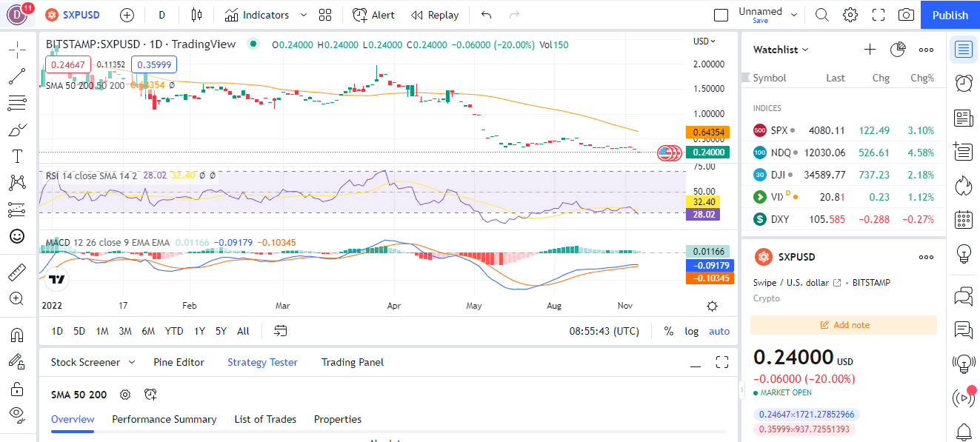
Task: Open the economic Calendar panel
Action: coord(964,220)
